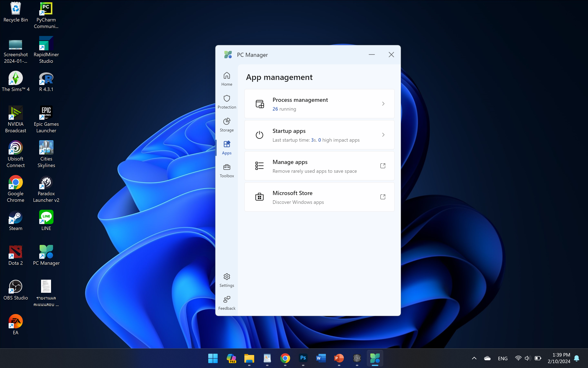Open PowerPoint from taskbar
The height and width of the screenshot is (368, 588).
(x=339, y=358)
